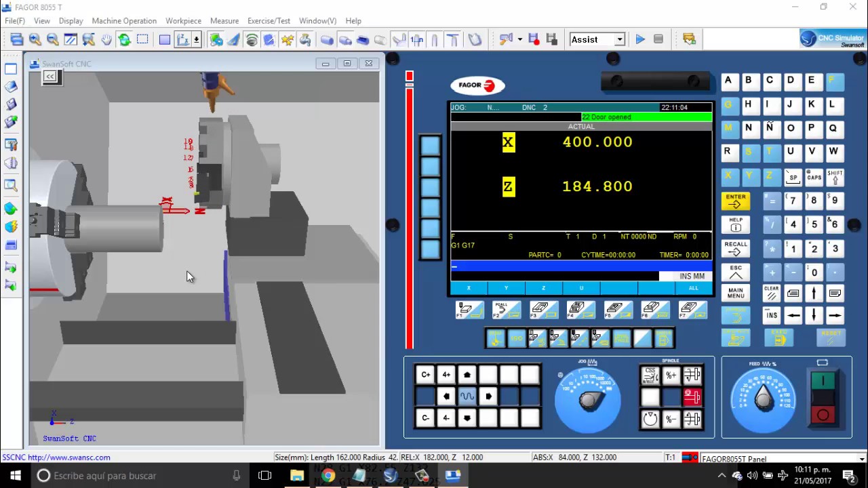
Task: Toggle the red spindle stop key
Action: (692, 397)
